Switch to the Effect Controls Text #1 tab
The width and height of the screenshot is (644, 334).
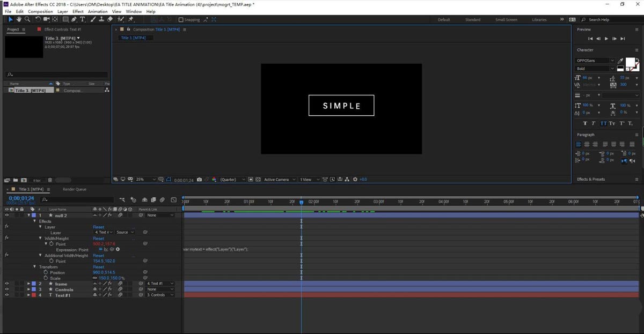[x=63, y=29]
